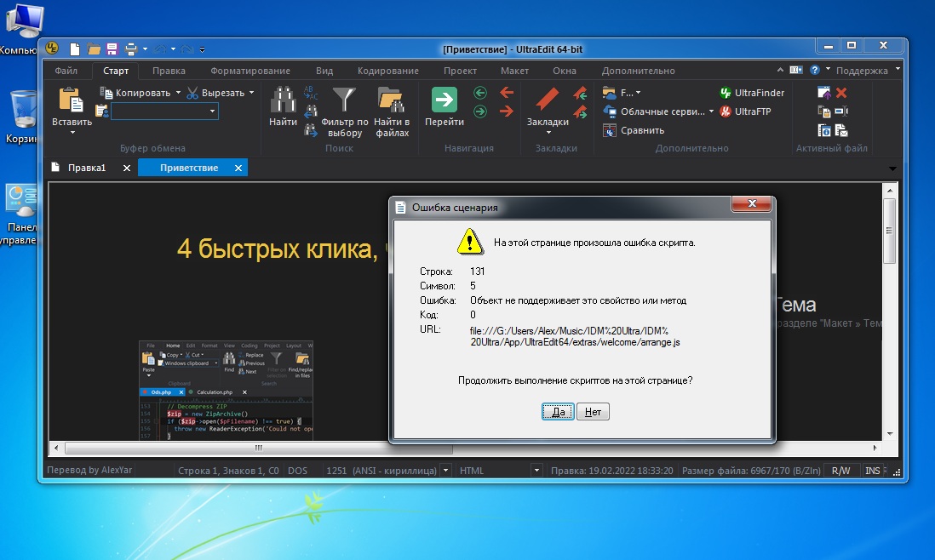Viewport: 935px width, 560px height.
Task: Open the Копировать dropdown arrow
Action: click(178, 93)
